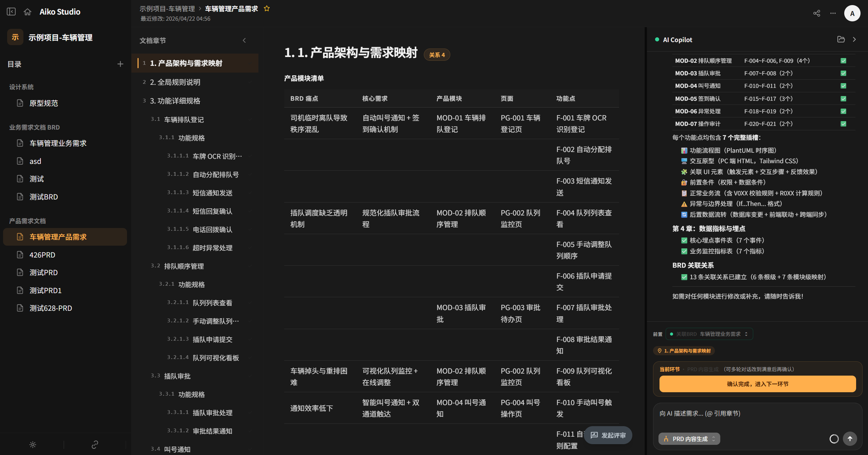Expand section 3.1.1 功能规格

pyautogui.click(x=195, y=138)
